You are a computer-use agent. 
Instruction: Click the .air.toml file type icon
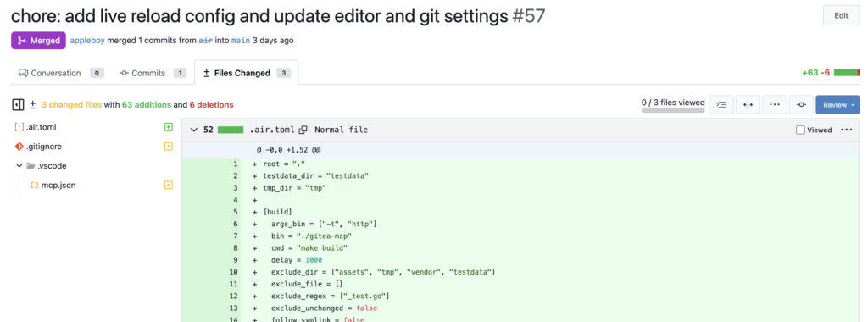click(x=19, y=127)
